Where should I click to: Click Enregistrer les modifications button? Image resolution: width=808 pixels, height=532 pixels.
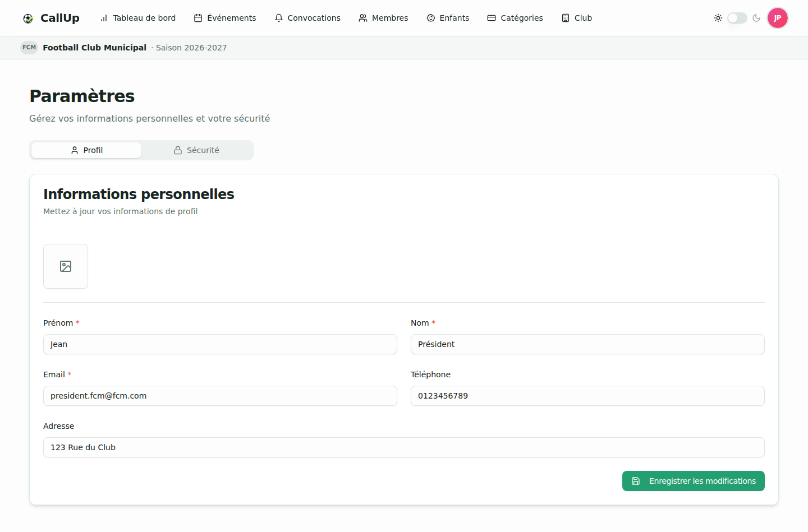[694, 481]
